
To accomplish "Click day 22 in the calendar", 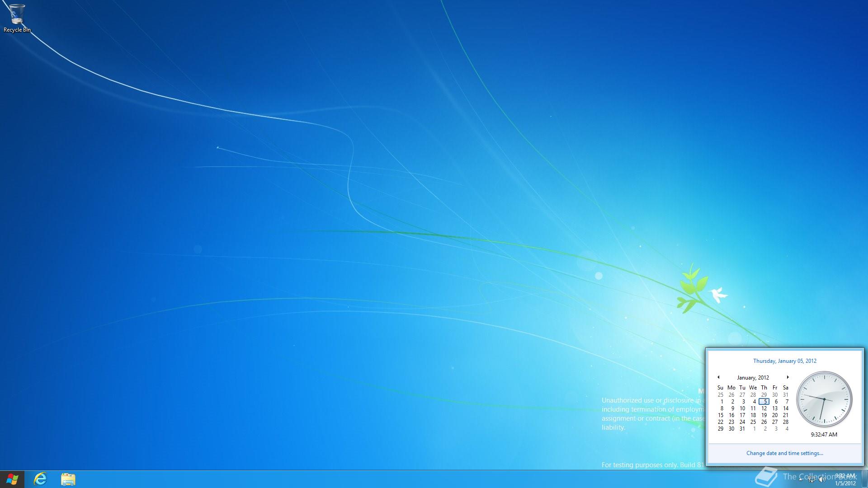I will pyautogui.click(x=721, y=422).
